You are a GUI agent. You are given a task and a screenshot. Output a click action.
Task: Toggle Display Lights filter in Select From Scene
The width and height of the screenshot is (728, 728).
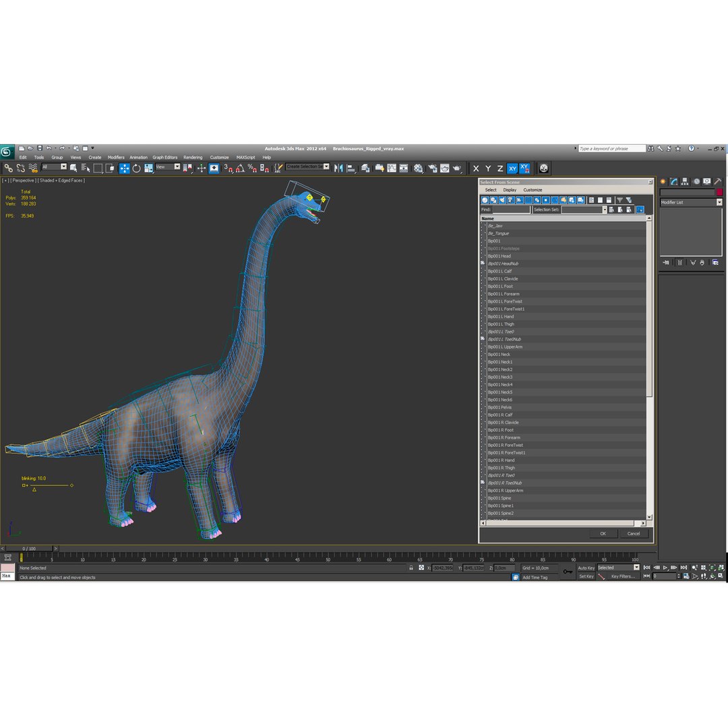point(502,200)
